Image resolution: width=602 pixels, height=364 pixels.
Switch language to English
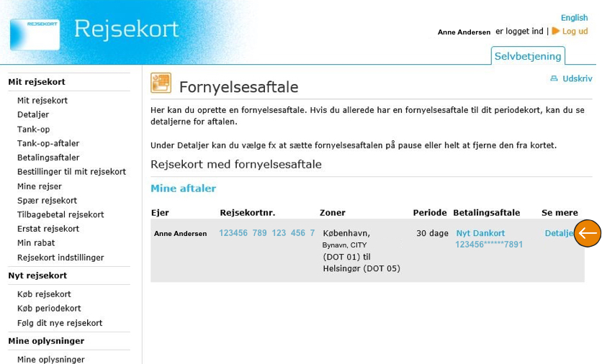(x=574, y=18)
